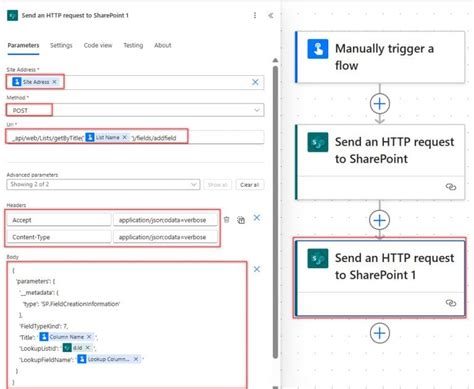Open the more options menu (three dots)
This screenshot has height=389, width=474.
pos(255,15)
